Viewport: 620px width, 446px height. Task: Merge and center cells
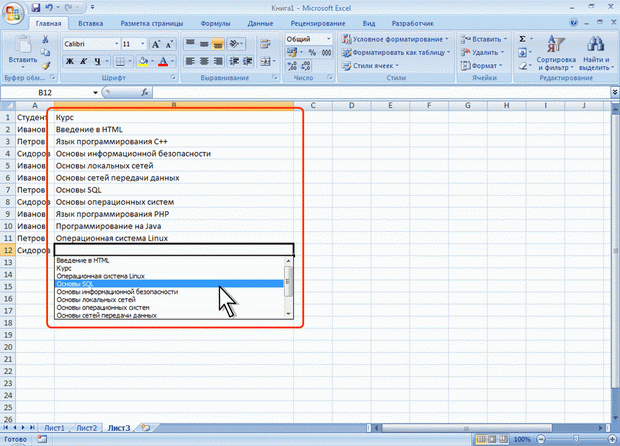click(266, 61)
